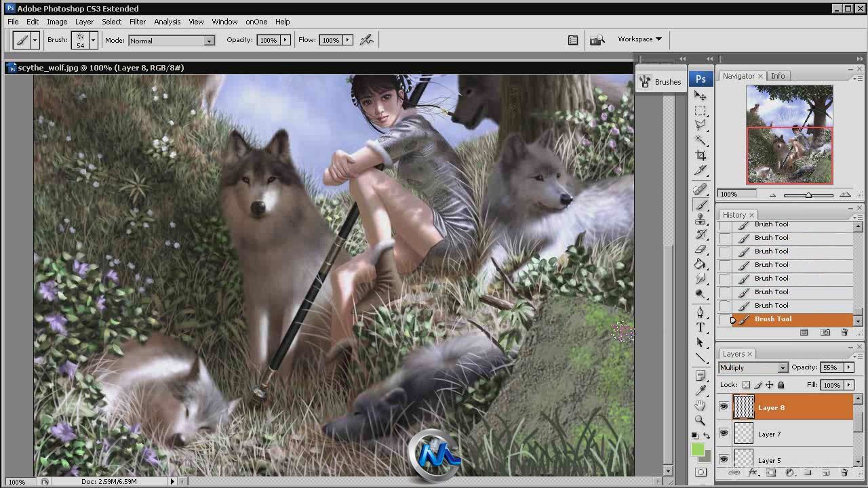
Task: Click the foreground green color swatch
Action: tap(697, 449)
